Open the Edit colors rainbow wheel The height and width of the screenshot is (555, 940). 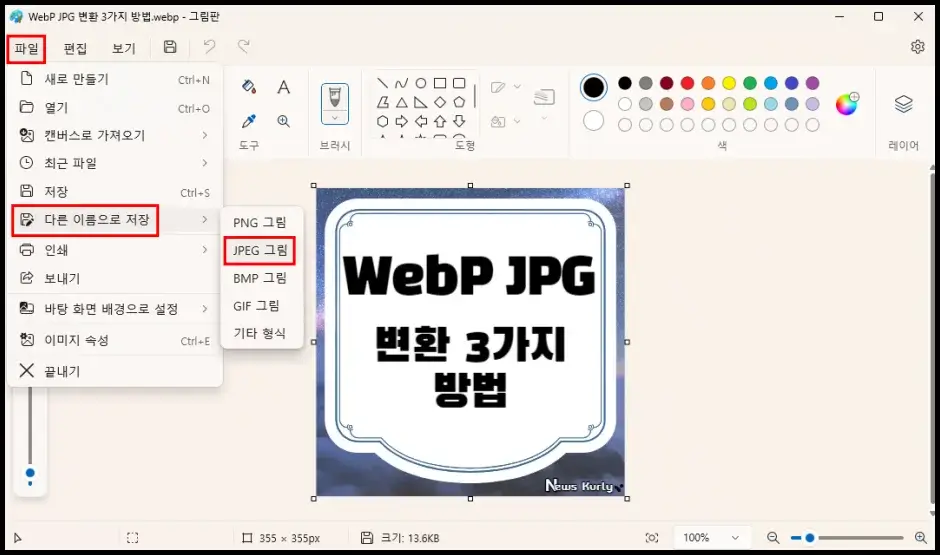[847, 104]
